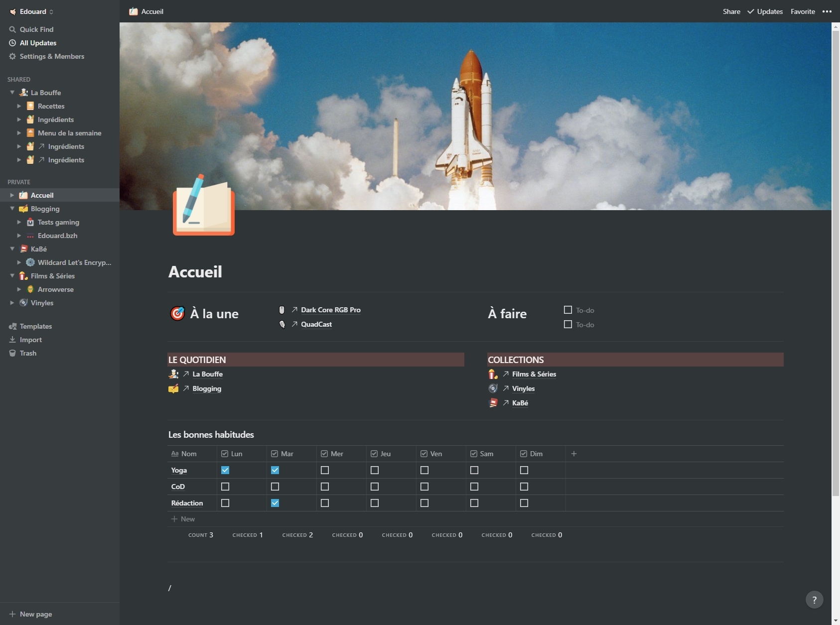Click the COUNT 3 summary cell
Image resolution: width=840 pixels, height=625 pixels.
(201, 535)
